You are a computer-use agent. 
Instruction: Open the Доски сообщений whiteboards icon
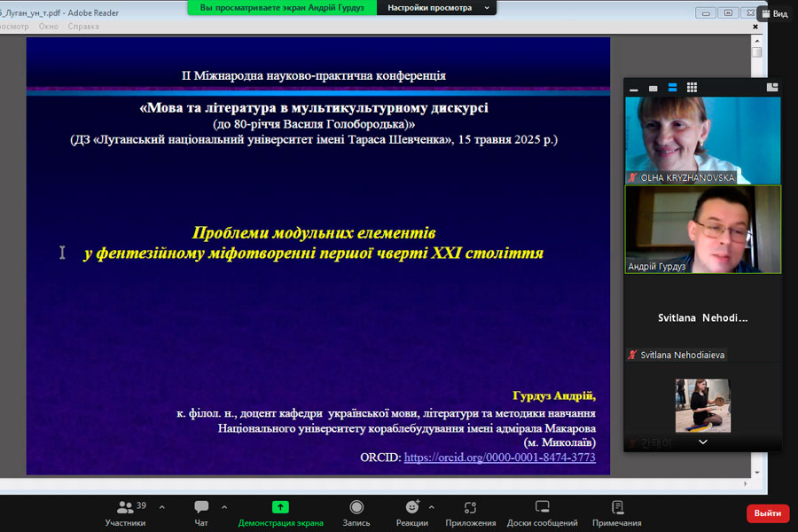(x=542, y=506)
